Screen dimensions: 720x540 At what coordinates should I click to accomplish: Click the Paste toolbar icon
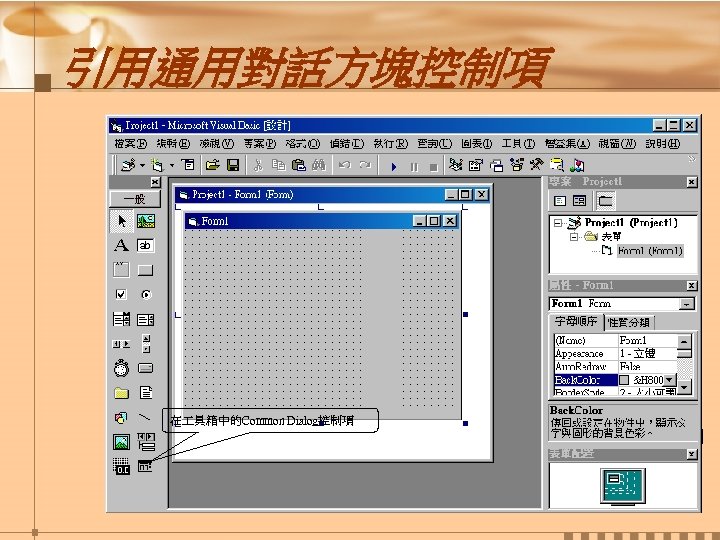click(298, 165)
